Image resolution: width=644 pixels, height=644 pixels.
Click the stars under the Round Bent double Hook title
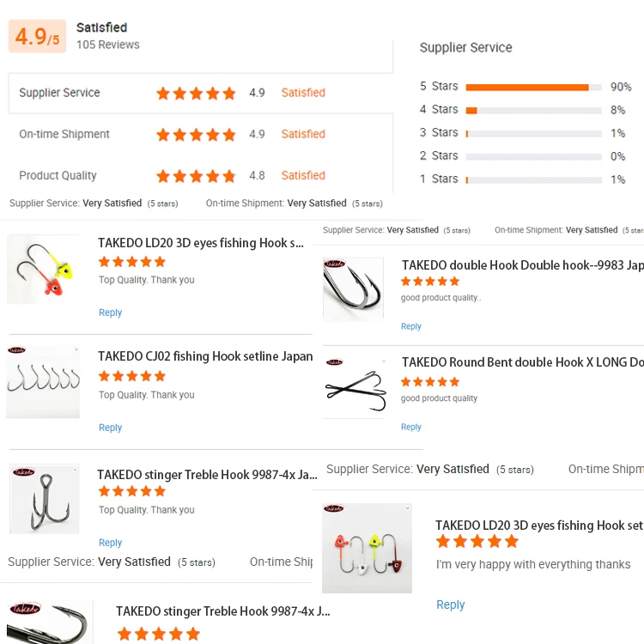coord(430,382)
